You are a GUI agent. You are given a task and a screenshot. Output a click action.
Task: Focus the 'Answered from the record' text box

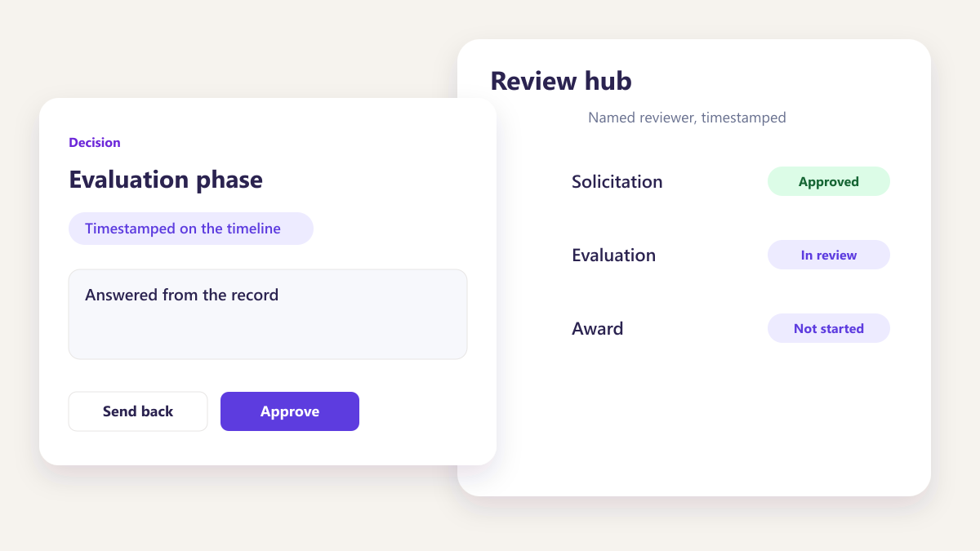[x=268, y=314]
